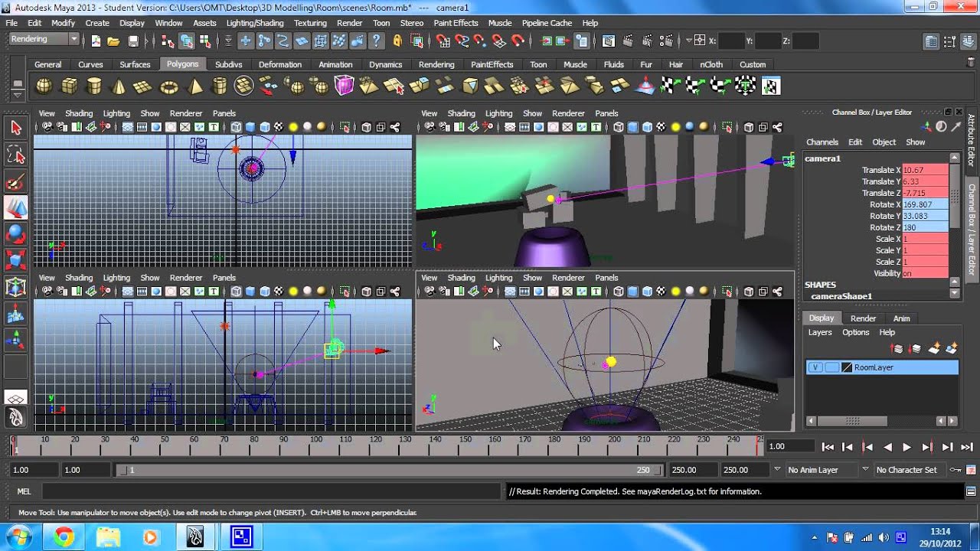Click the Save Scene floppy icon

(133, 41)
